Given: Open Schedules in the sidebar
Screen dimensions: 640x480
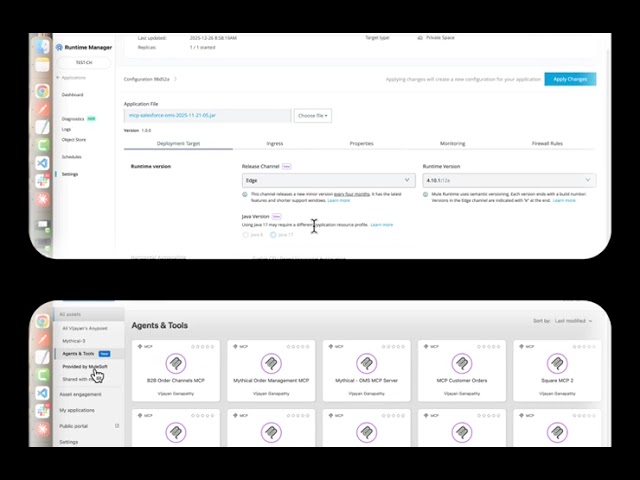Looking at the screenshot, I should pos(71,157).
